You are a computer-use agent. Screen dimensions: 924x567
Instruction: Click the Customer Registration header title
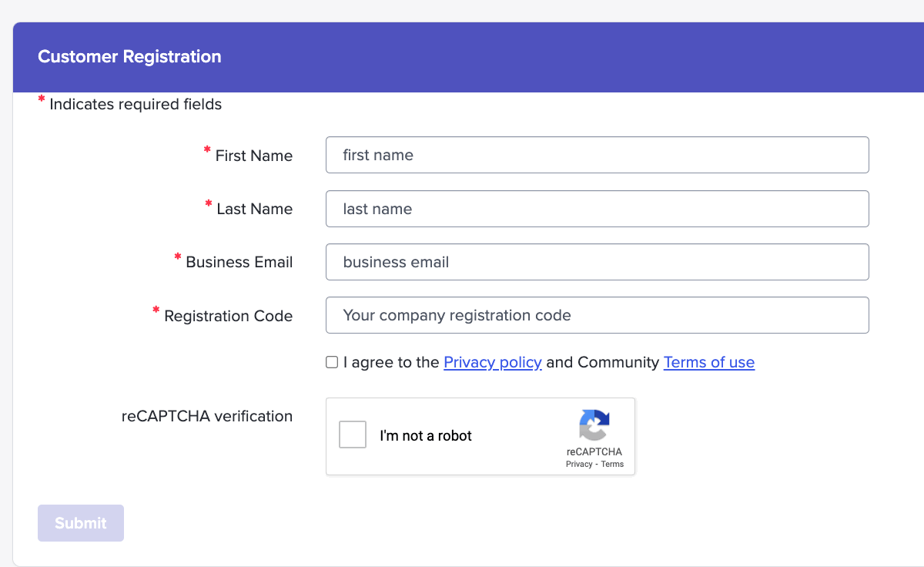[x=129, y=56]
